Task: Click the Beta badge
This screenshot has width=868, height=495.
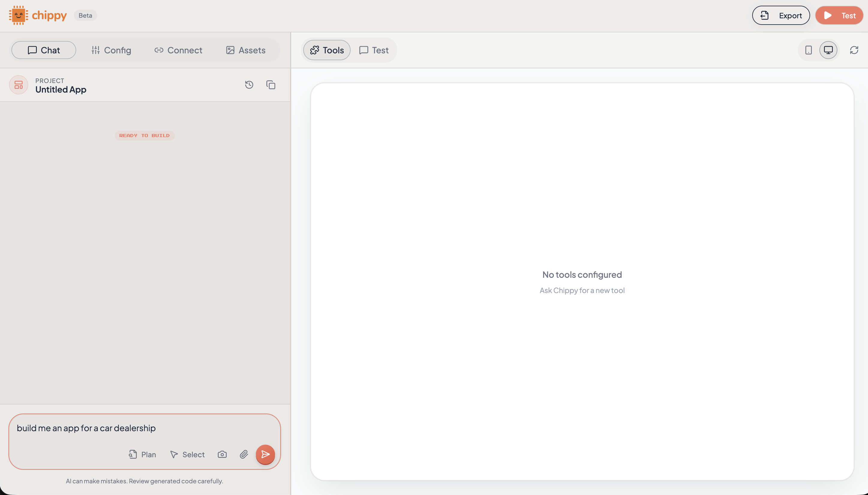Action: 85,15
